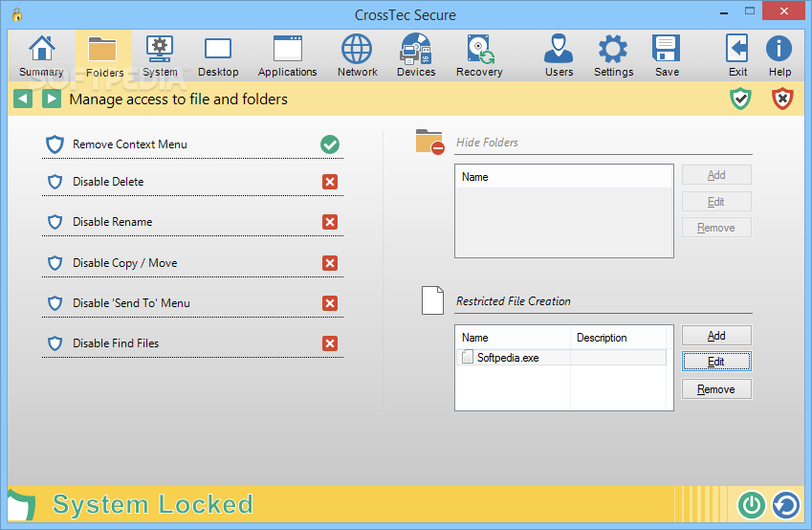Go forward with the right arrow
The width and height of the screenshot is (812, 530).
click(52, 99)
